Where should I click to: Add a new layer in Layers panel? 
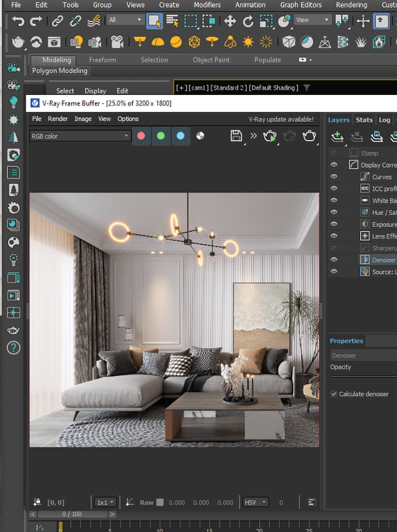337,136
